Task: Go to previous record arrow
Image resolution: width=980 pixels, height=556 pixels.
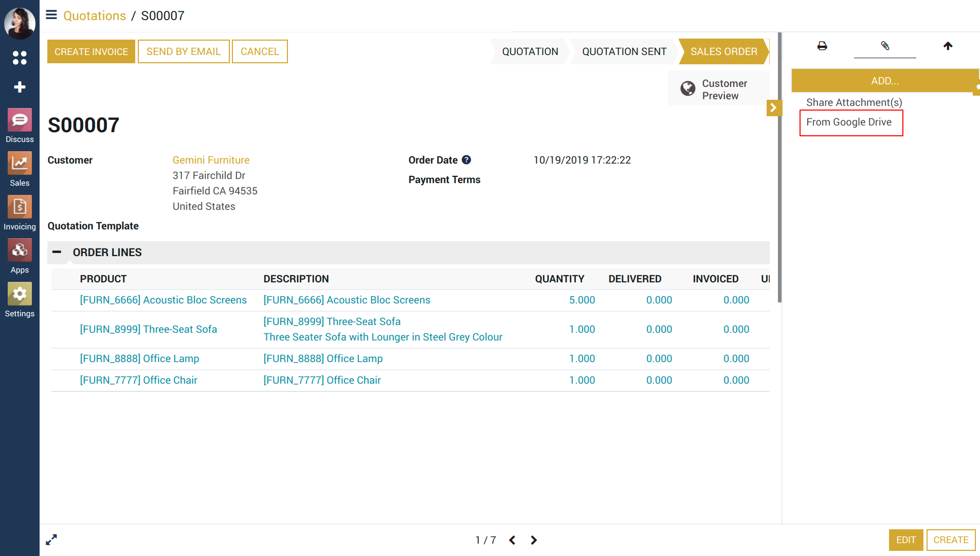Action: [x=512, y=540]
